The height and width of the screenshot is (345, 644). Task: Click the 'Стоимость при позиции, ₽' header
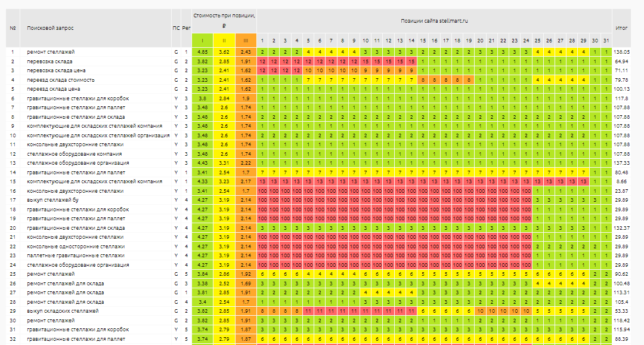[224, 20]
